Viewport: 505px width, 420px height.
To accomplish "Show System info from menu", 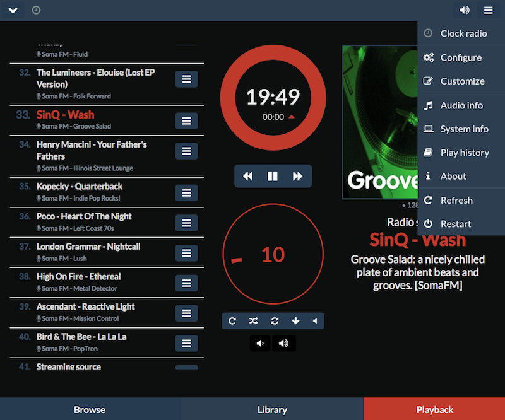I will 461,129.
